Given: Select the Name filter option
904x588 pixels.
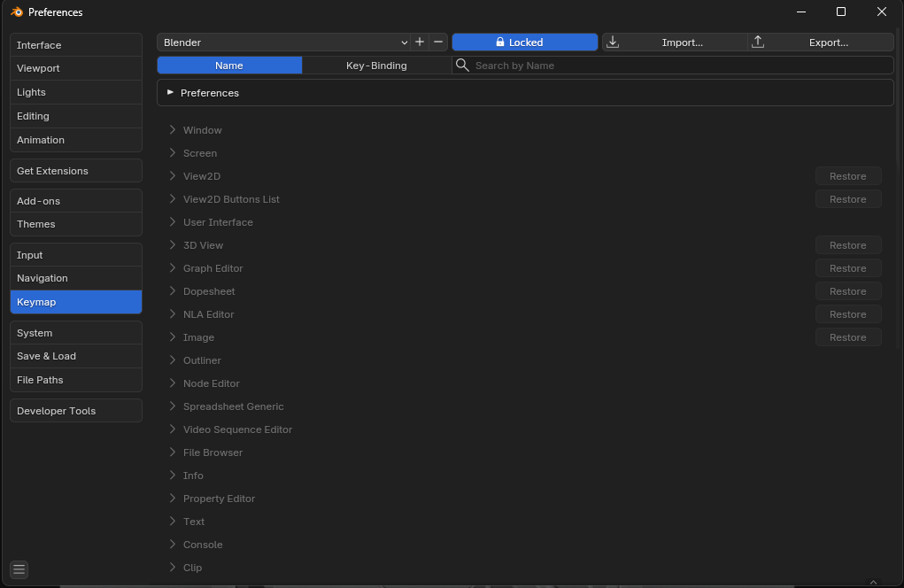Looking at the screenshot, I should [229, 66].
